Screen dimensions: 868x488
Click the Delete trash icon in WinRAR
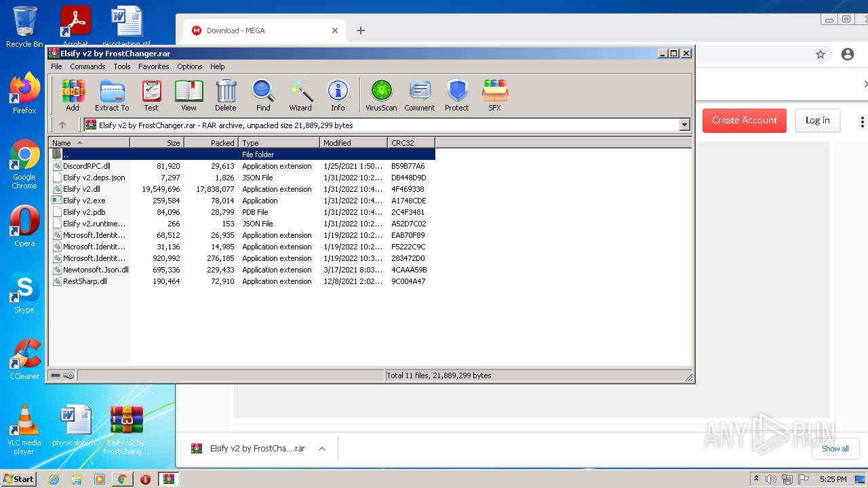pos(226,96)
